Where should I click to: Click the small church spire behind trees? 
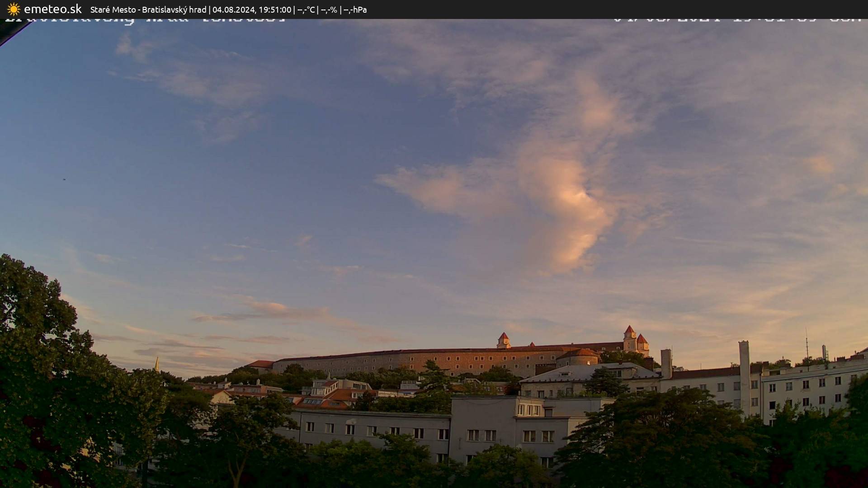(x=157, y=364)
